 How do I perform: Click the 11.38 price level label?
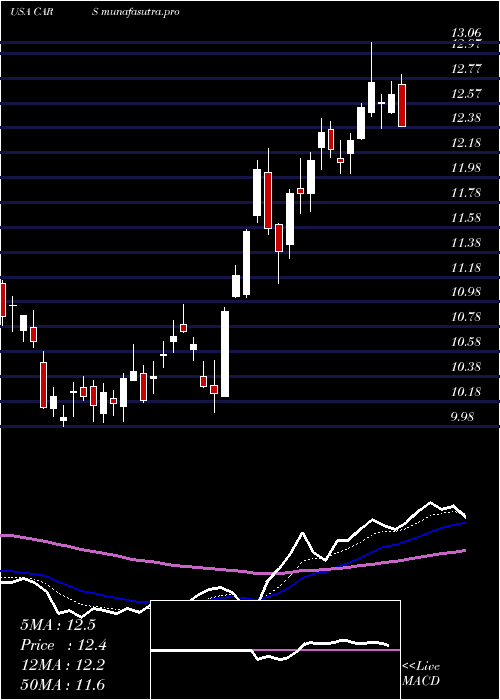point(466,243)
